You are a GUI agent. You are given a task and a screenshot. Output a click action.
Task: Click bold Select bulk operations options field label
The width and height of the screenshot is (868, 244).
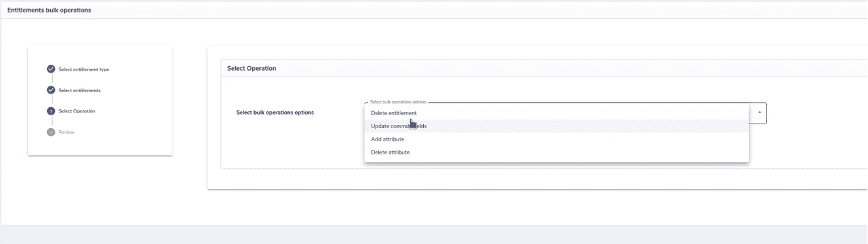(275, 113)
